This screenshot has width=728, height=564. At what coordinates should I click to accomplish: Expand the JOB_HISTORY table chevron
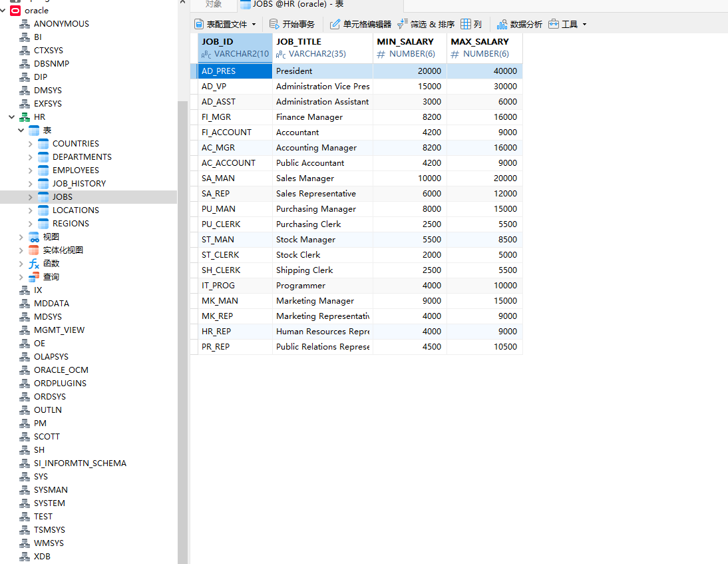30,184
